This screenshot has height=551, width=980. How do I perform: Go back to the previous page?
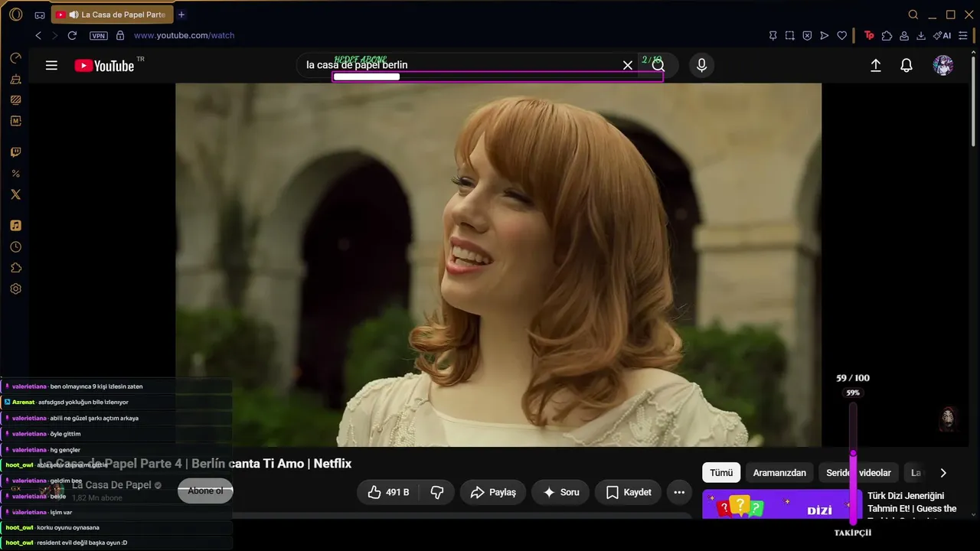click(x=38, y=35)
